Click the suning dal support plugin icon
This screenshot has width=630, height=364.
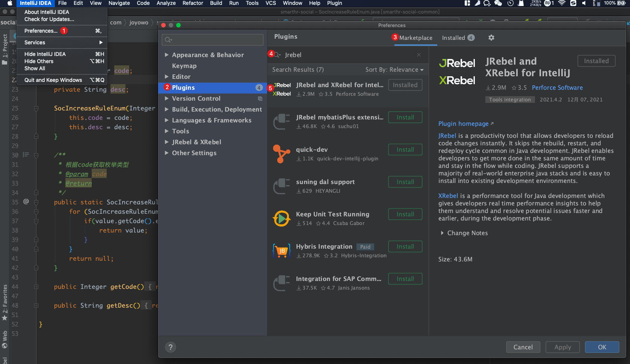pos(282,186)
